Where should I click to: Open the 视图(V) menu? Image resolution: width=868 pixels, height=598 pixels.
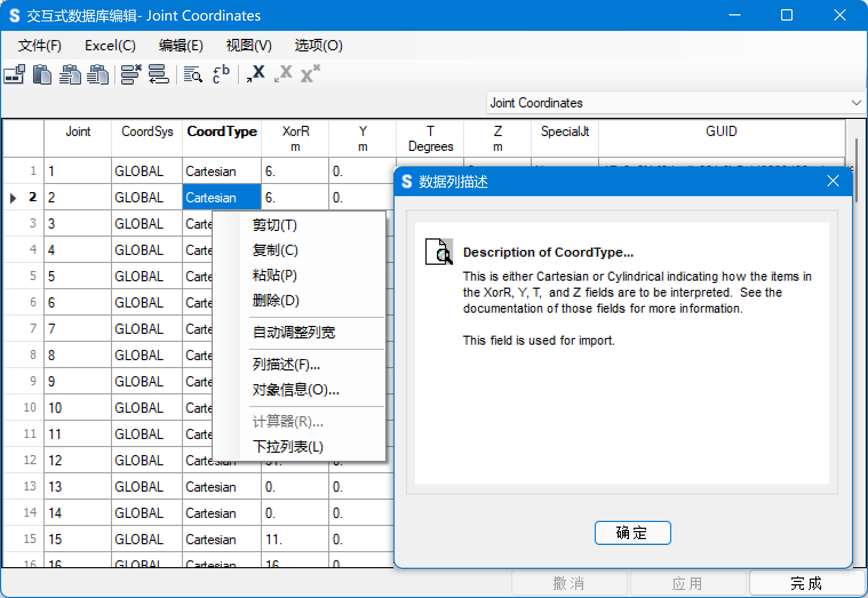click(249, 46)
